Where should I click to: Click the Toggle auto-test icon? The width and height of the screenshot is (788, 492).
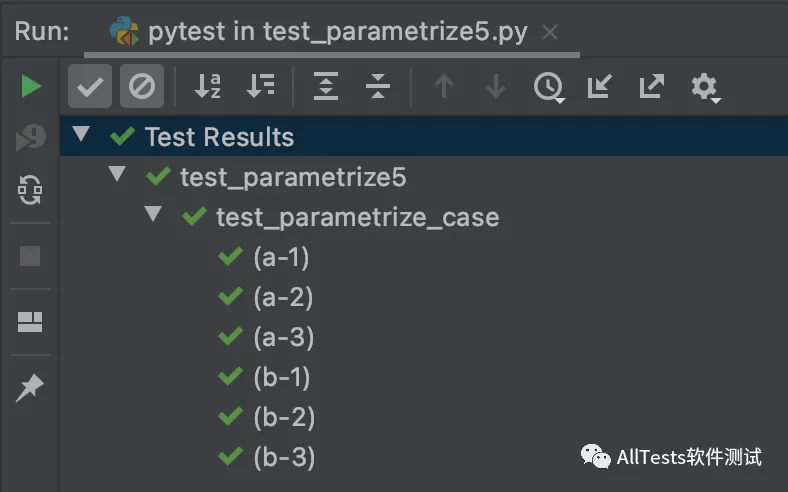(x=31, y=189)
